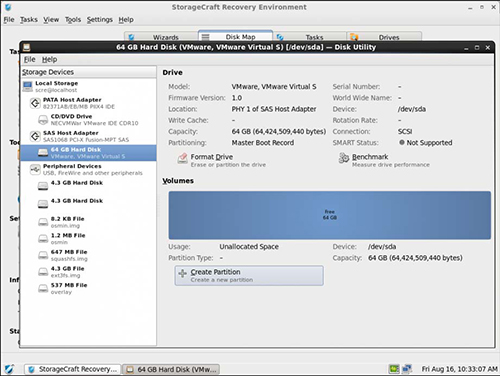Open the StorageCraft Tasks menu

point(29,20)
